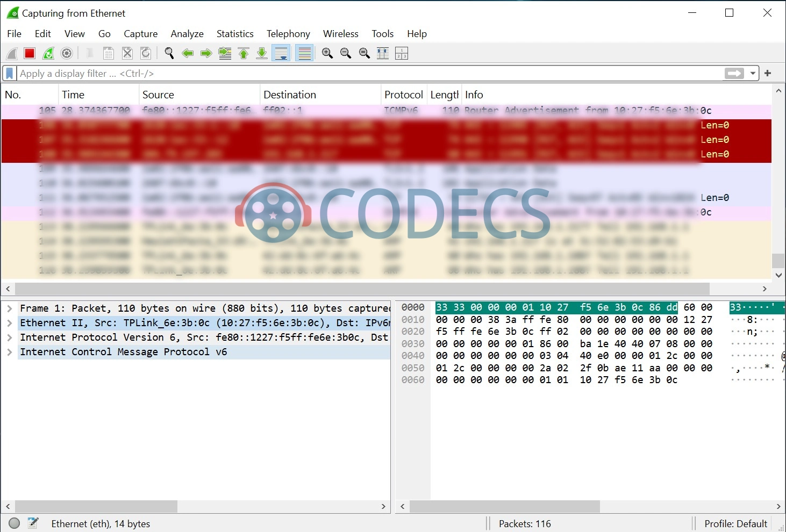This screenshot has height=532, width=786.
Task: Open the Capture menu
Action: (141, 33)
